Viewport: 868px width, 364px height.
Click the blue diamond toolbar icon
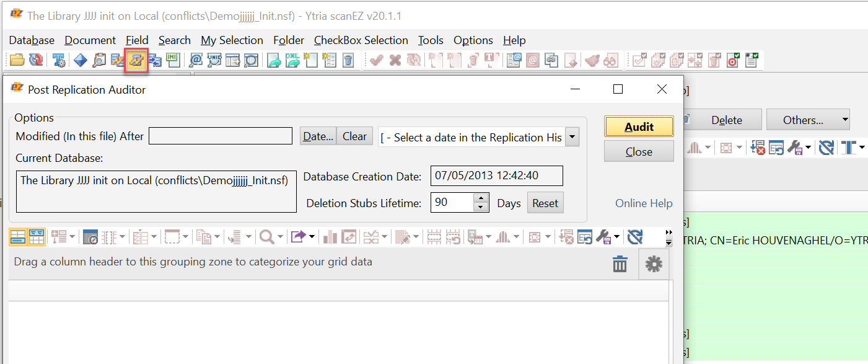[81, 60]
